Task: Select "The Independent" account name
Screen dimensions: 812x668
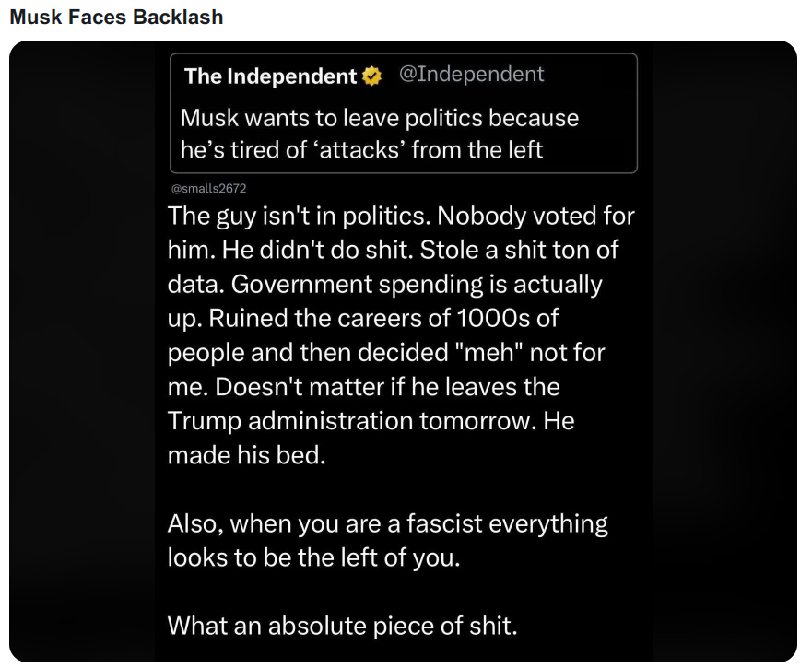Action: click(x=270, y=76)
